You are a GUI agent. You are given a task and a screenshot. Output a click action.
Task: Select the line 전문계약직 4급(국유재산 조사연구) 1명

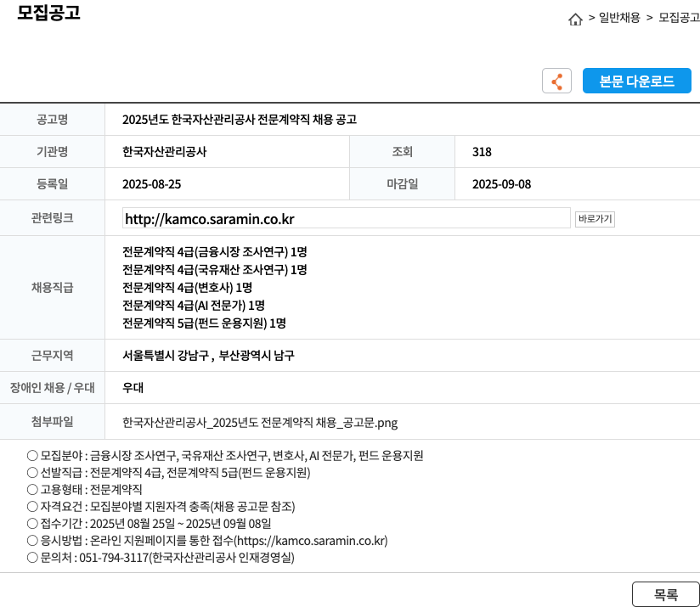(215, 270)
